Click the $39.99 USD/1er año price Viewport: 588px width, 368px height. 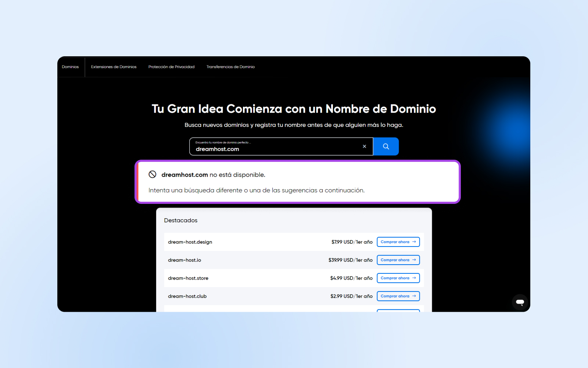tap(350, 260)
